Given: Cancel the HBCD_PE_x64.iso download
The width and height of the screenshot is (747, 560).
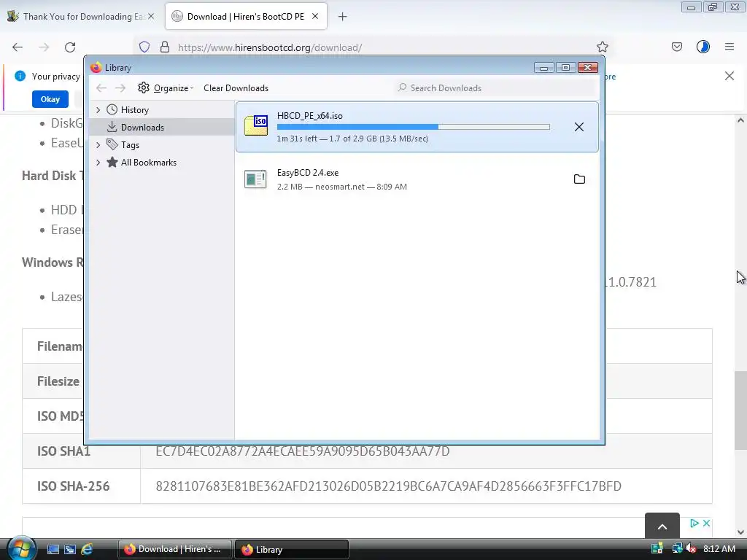Looking at the screenshot, I should [578, 127].
